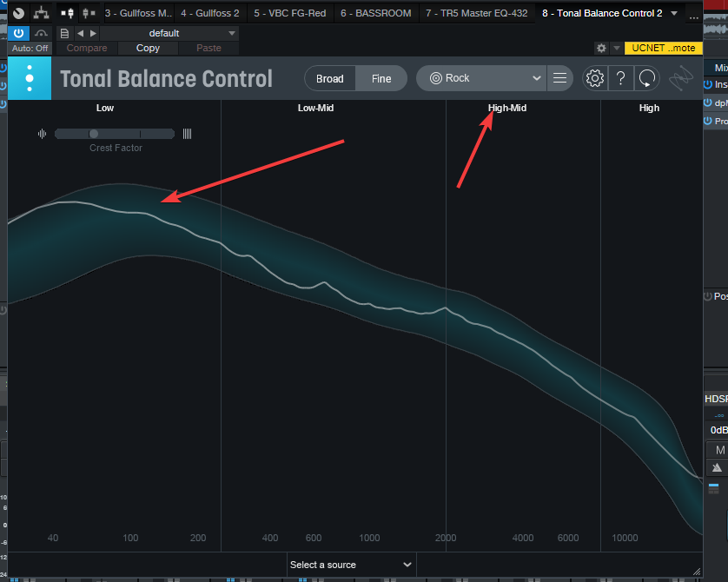Click the 0dB level field in mixer
Screen dimensions: 728x582
point(718,430)
